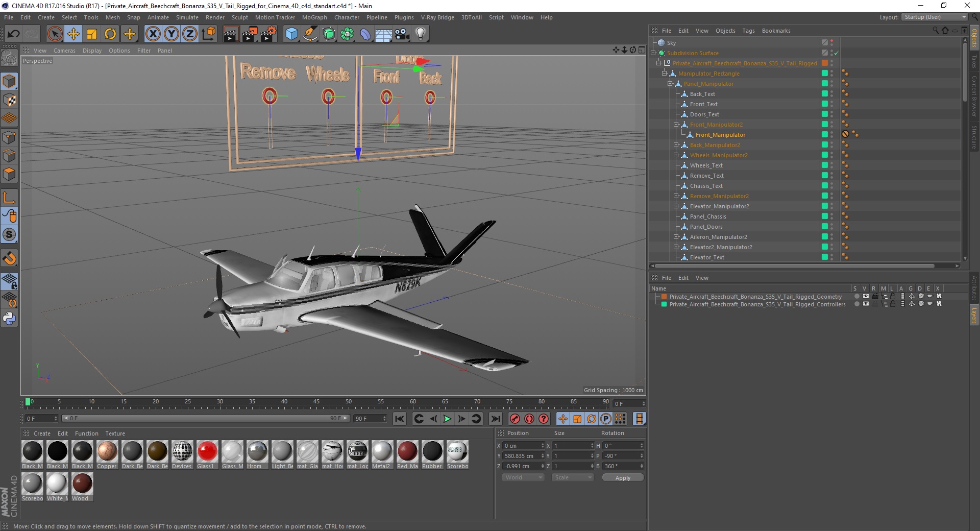Switch to Texture mode
Viewport: 980px width, 531px height.
point(9,100)
